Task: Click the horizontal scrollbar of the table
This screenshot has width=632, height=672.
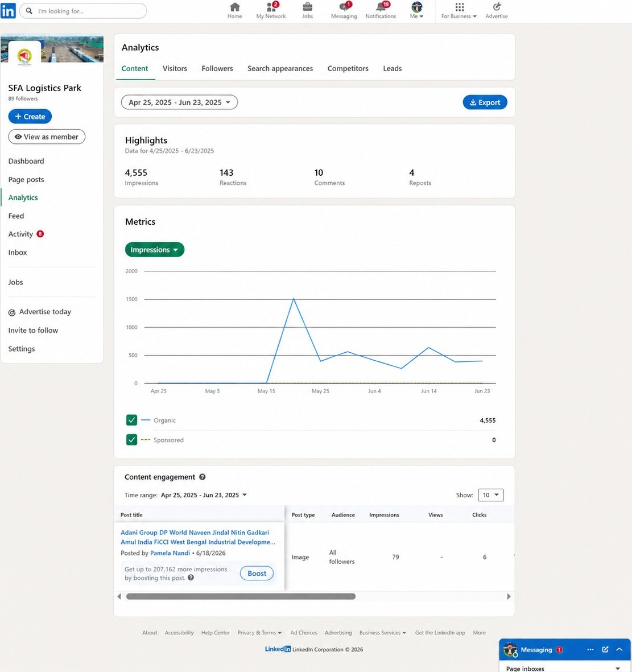Action: (x=241, y=596)
